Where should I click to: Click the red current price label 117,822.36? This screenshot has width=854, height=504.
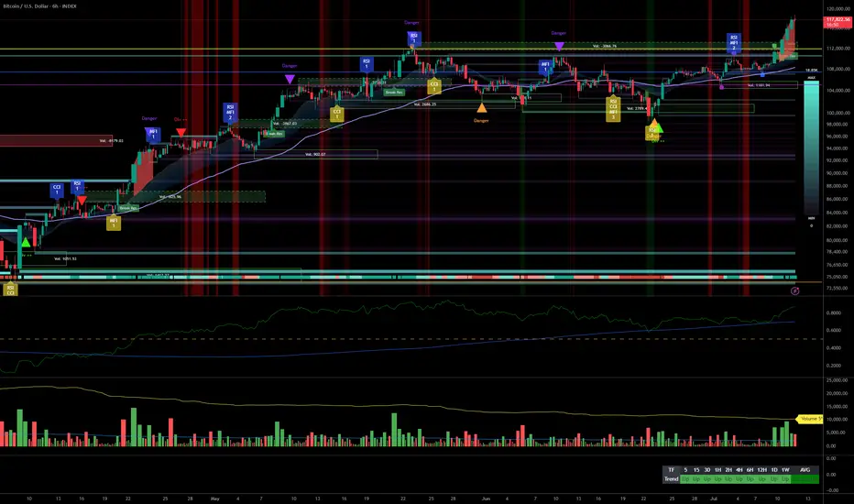(838, 22)
